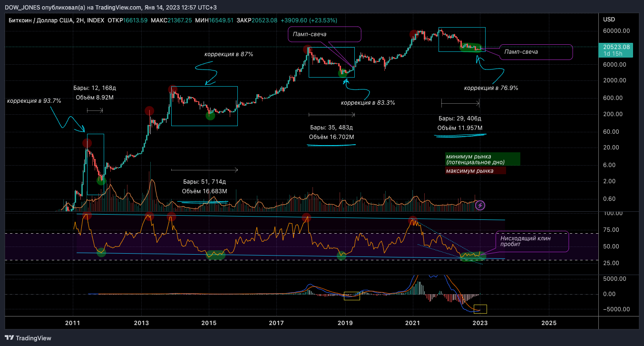This screenshot has height=346, width=644.
Task: Click the -5000.00 MACD axis label
Action: tap(616, 309)
